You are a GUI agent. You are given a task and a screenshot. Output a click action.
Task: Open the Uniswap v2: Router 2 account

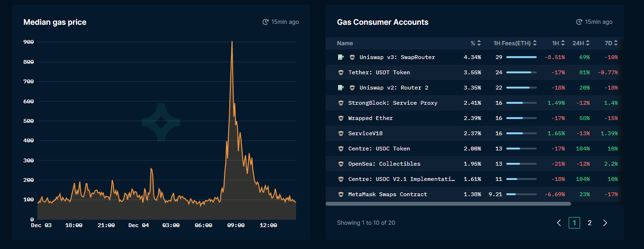[x=394, y=88]
